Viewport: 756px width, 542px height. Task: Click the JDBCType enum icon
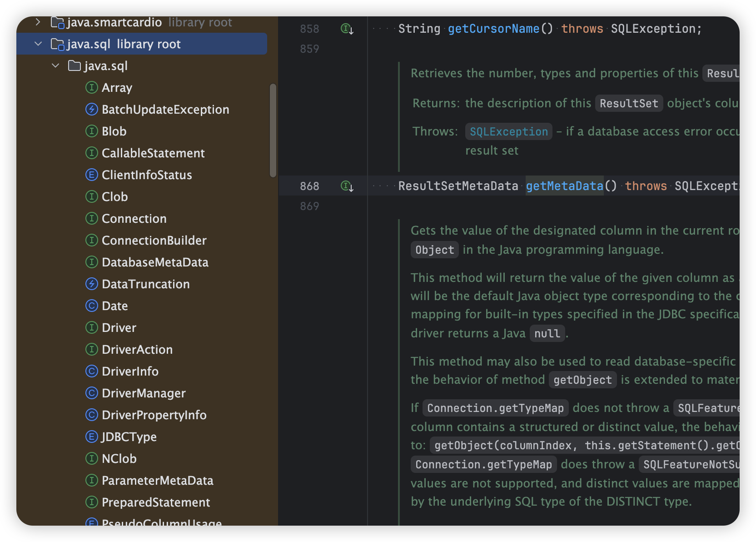(x=92, y=437)
